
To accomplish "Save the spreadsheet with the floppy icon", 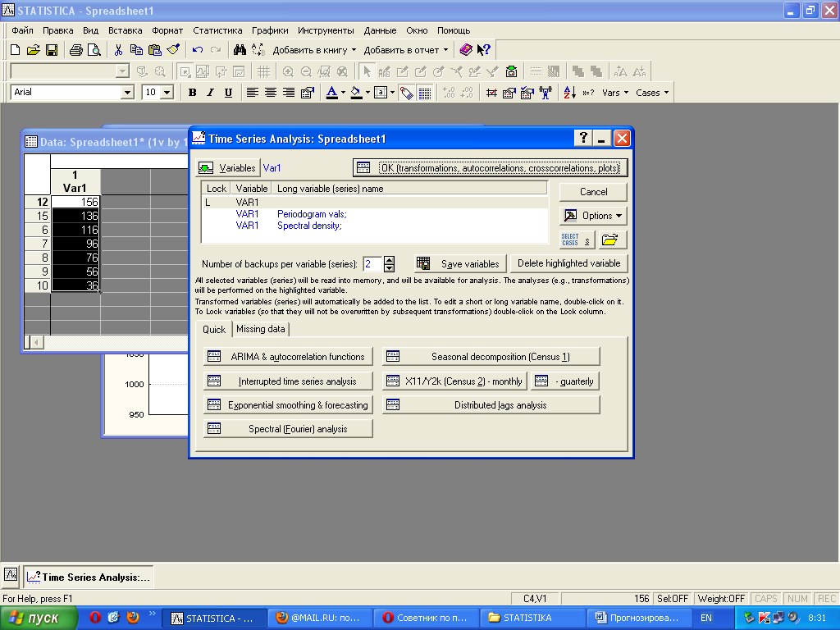I will point(52,50).
